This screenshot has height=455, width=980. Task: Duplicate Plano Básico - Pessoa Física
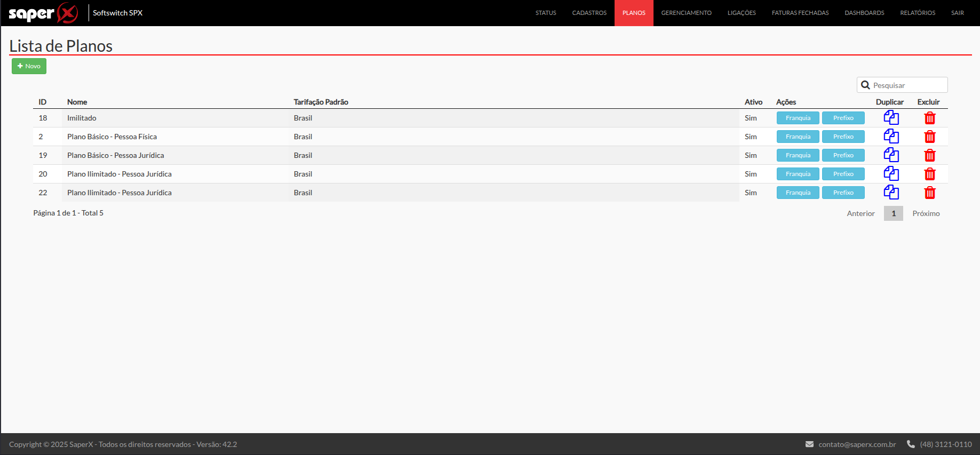coord(891,136)
